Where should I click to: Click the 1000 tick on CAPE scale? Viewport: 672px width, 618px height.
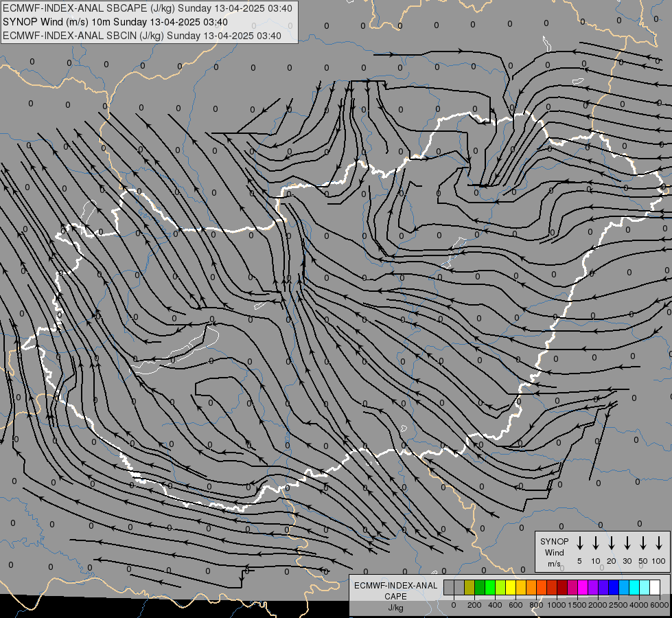pyautogui.click(x=557, y=605)
